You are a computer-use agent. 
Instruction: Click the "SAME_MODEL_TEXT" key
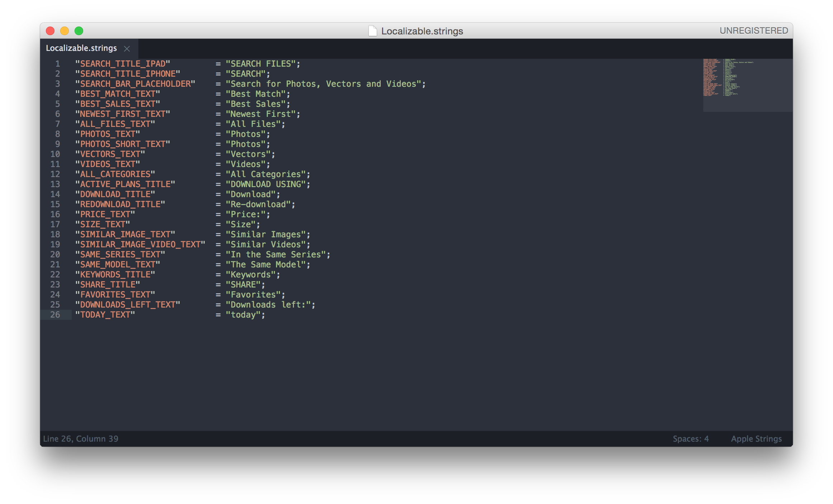118,264
